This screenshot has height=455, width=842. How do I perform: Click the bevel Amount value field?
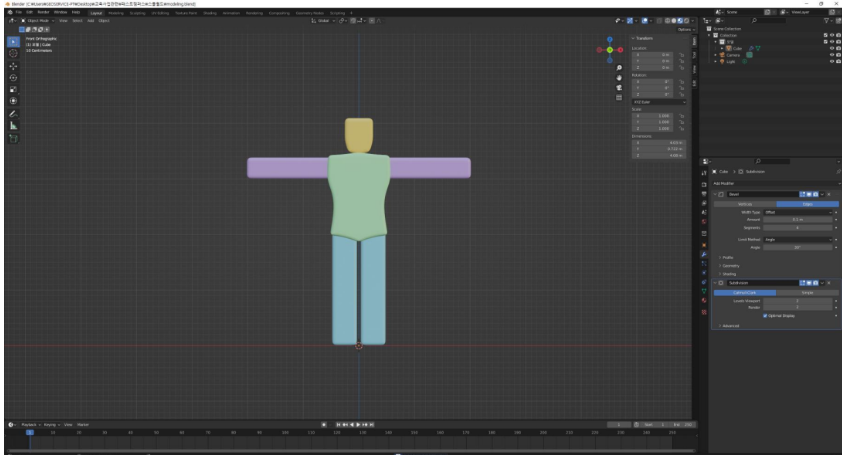[796, 219]
